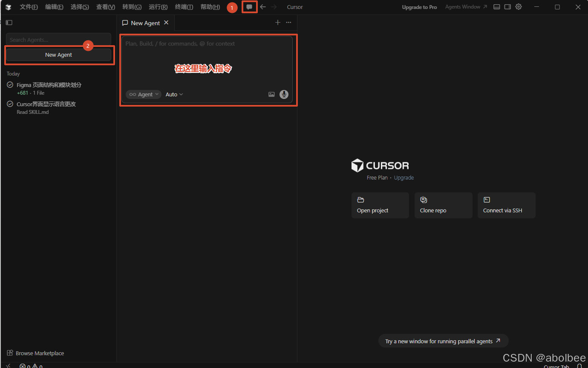Open the 转到(G) menu
Screen dimensions: 588x368
click(132, 7)
